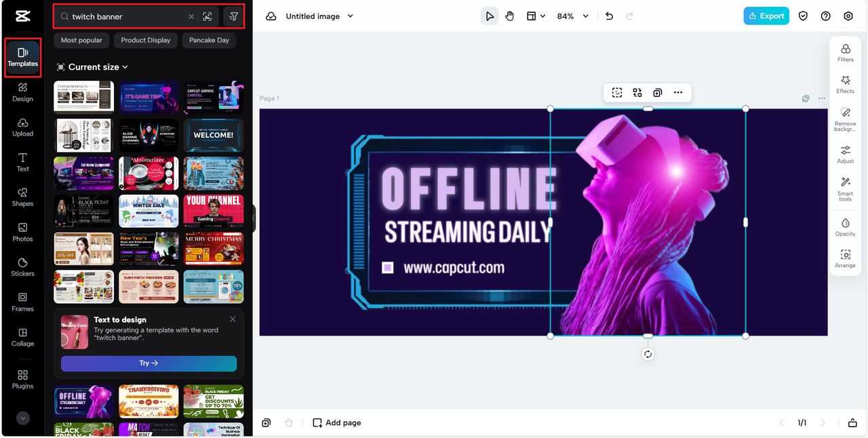Open the Untitled image name dropdown
The width and height of the screenshot is (868, 438).
[319, 16]
